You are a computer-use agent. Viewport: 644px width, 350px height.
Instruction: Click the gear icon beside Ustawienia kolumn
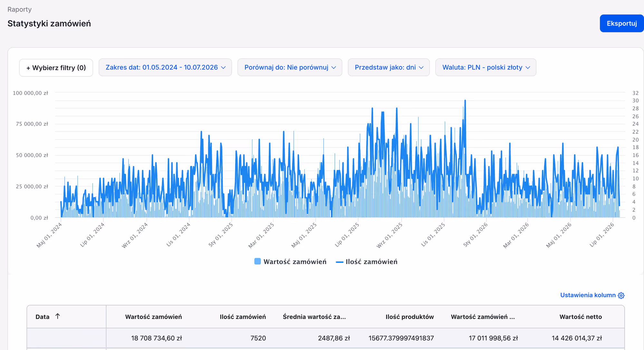coord(621,296)
